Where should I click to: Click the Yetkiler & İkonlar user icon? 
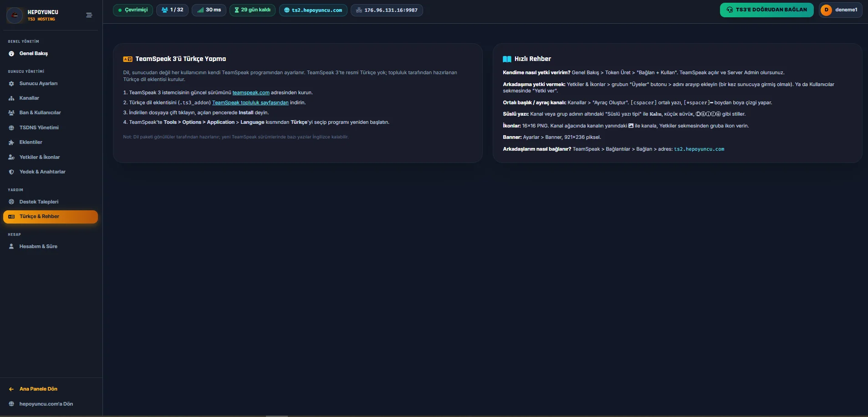(x=11, y=158)
